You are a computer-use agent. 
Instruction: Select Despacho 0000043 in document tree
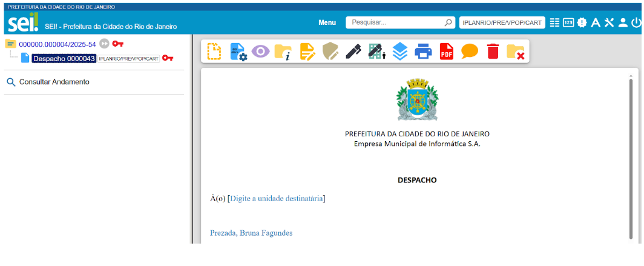click(x=64, y=58)
